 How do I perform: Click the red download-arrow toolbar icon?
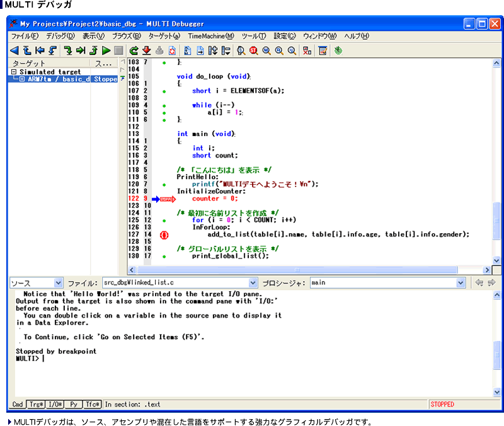[146, 50]
